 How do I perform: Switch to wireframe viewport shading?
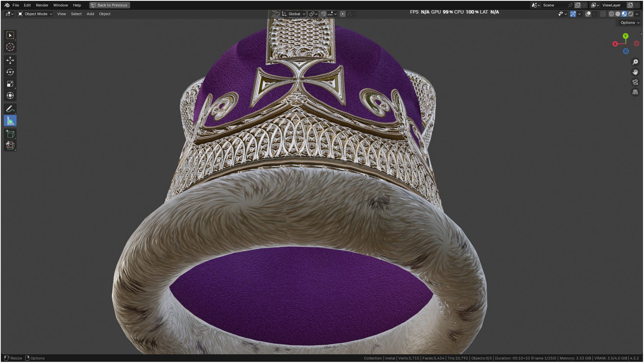(x=611, y=14)
